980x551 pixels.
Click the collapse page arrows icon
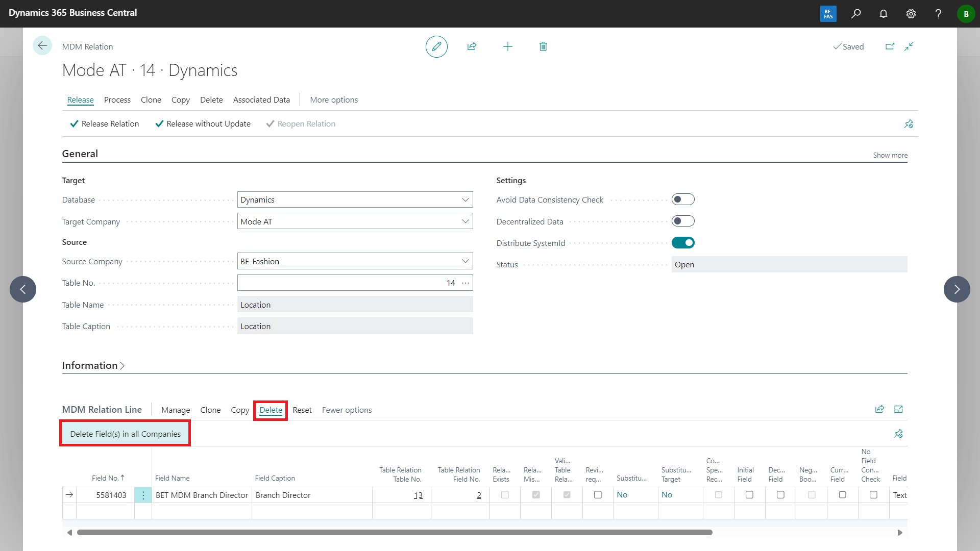(909, 46)
